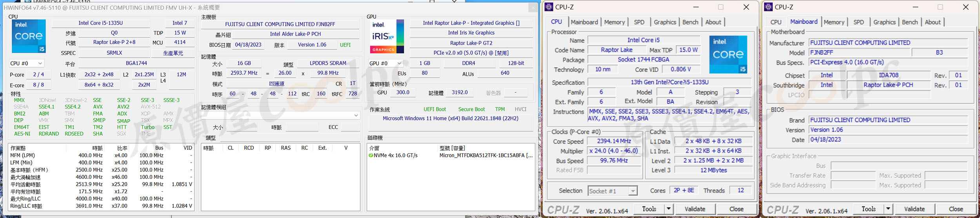Open the 生產單元 link in HWiNFO
The image size is (980, 218).
click(x=173, y=53)
